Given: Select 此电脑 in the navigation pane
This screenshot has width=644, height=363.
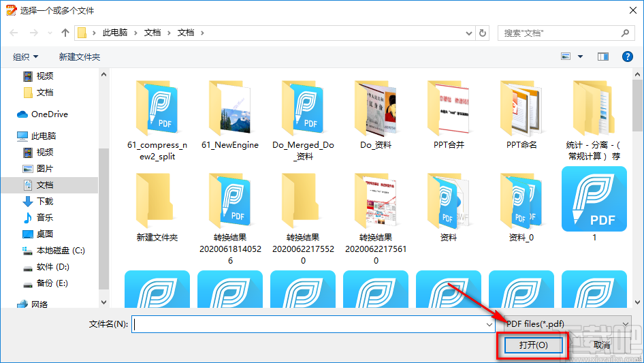Looking at the screenshot, I should click(37, 136).
